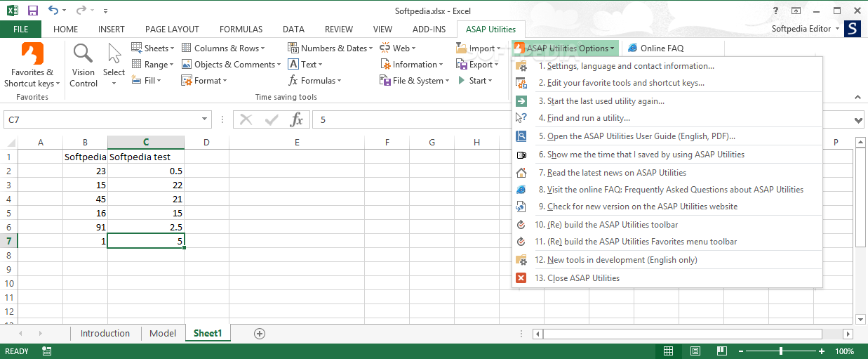Expand the Fill dropdown
The width and height of the screenshot is (868, 359).
(x=146, y=81)
